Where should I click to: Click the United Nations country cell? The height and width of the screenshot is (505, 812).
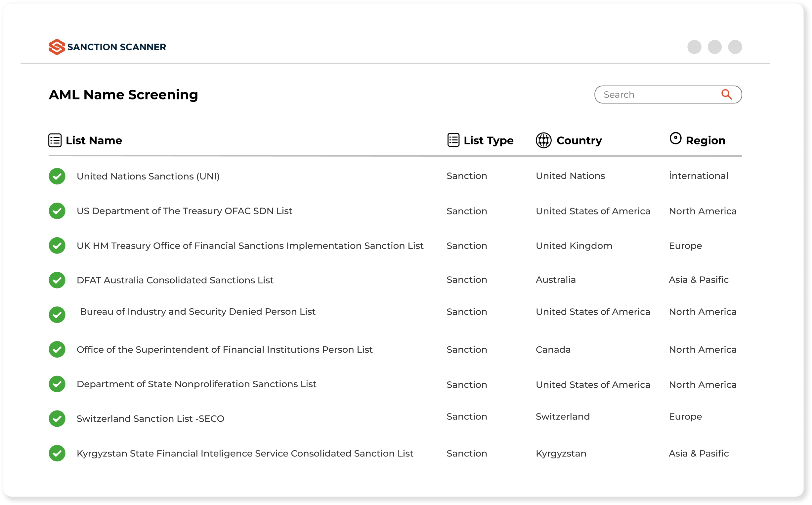(571, 176)
